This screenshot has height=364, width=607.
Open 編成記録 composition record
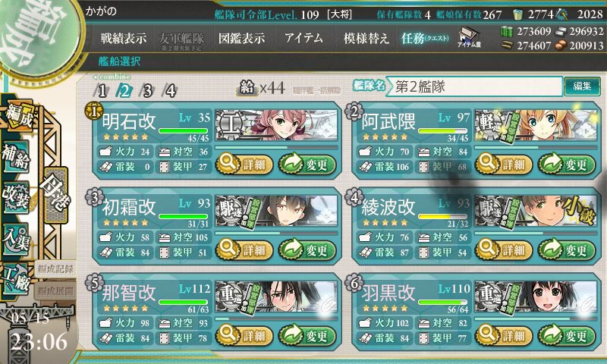tap(55, 269)
